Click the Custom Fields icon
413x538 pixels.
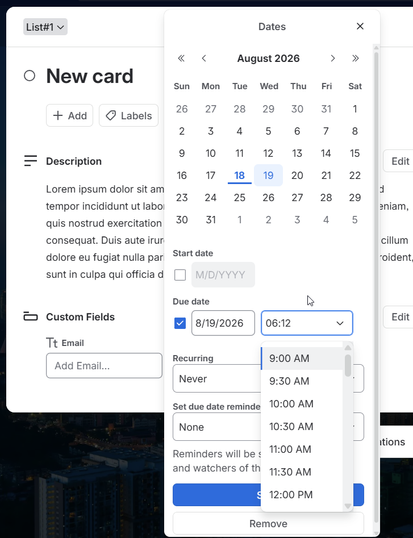click(x=30, y=316)
